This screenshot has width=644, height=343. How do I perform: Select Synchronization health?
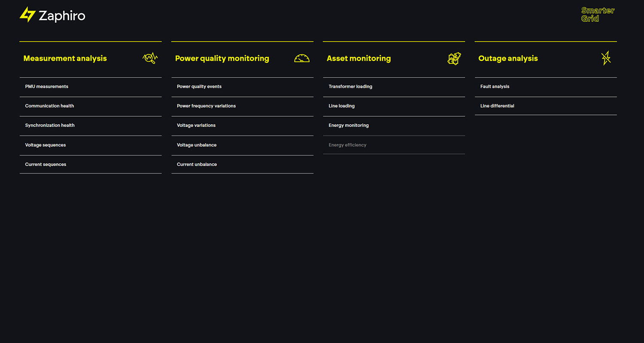50,126
